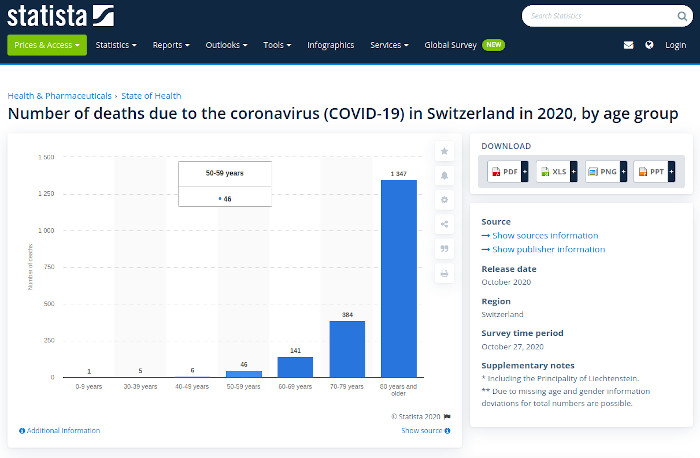Click the globe language icon
700x458 pixels.
click(649, 45)
